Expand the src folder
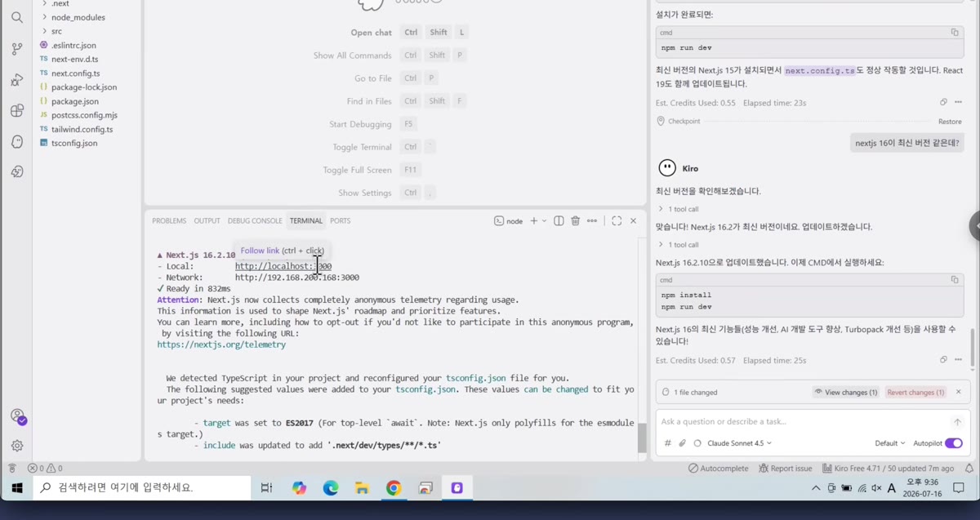Screen dimensions: 980x520 click(56, 31)
